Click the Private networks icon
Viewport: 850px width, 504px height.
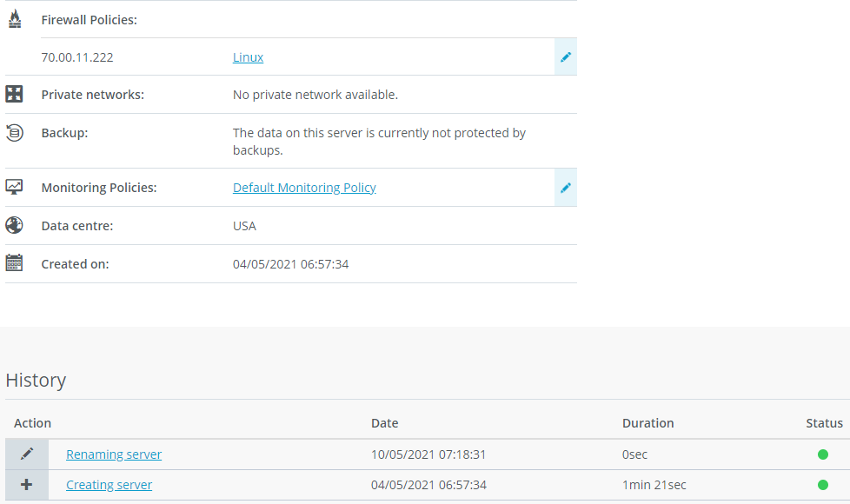14,94
